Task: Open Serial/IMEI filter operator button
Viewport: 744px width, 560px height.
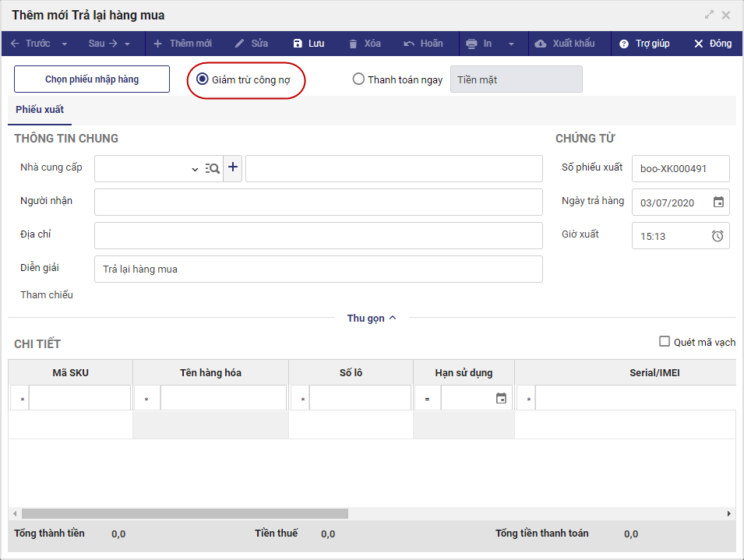Action: [x=526, y=398]
